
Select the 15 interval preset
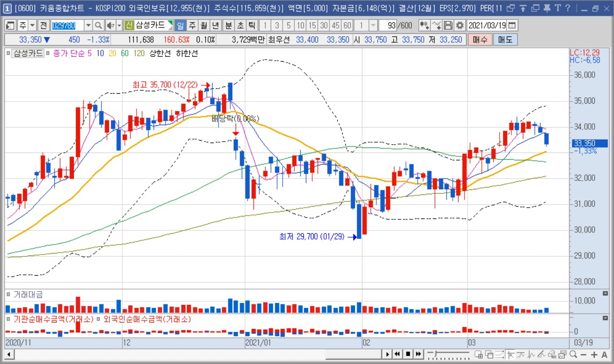click(312, 25)
